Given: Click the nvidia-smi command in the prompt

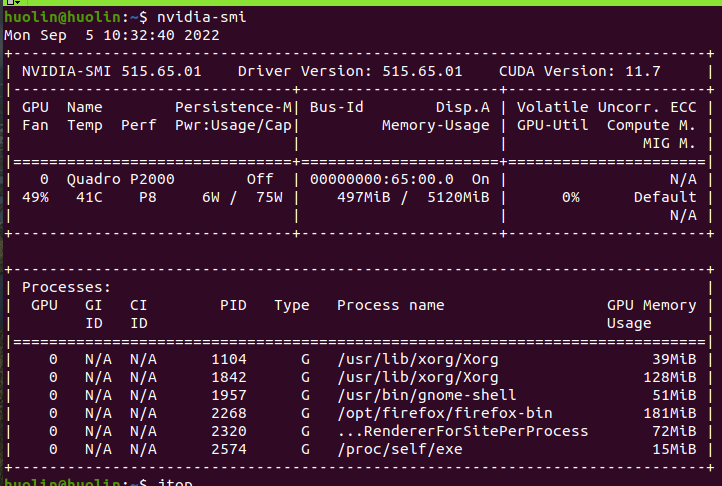Looking at the screenshot, I should click(202, 17).
